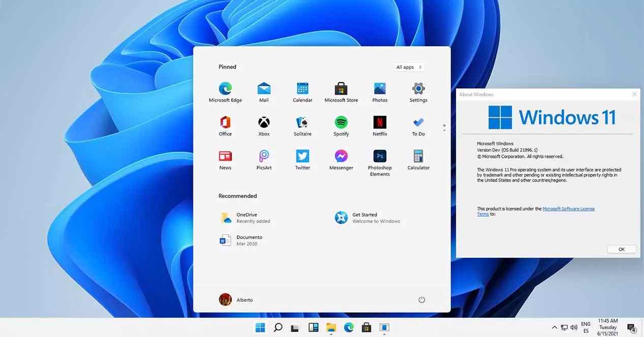Open volume control in system tray
The width and height of the screenshot is (644, 337).
click(x=574, y=328)
